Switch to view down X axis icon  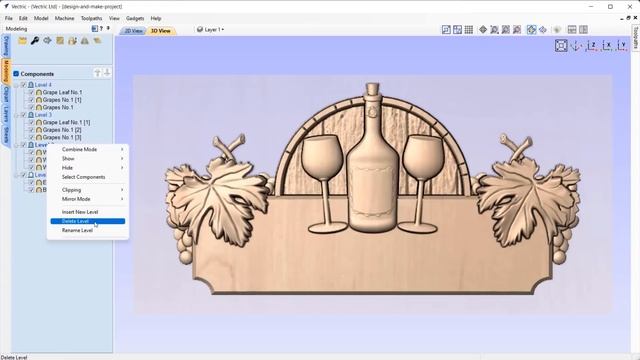coord(607,46)
